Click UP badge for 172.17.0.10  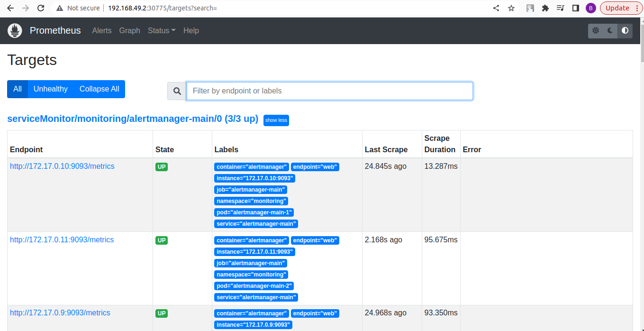tap(162, 167)
